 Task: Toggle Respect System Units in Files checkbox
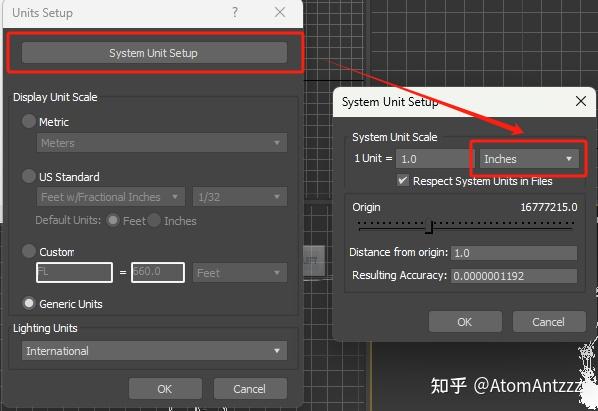coord(403,180)
